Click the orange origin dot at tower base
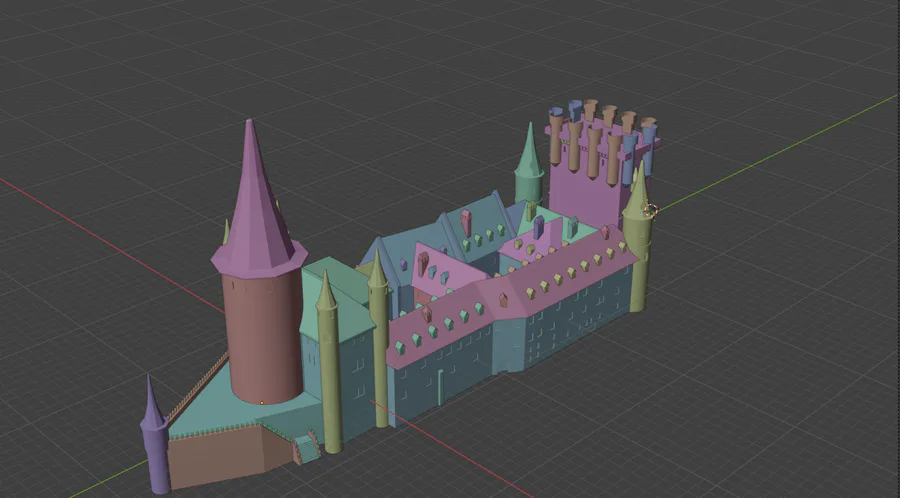The height and width of the screenshot is (498, 900). point(262,403)
